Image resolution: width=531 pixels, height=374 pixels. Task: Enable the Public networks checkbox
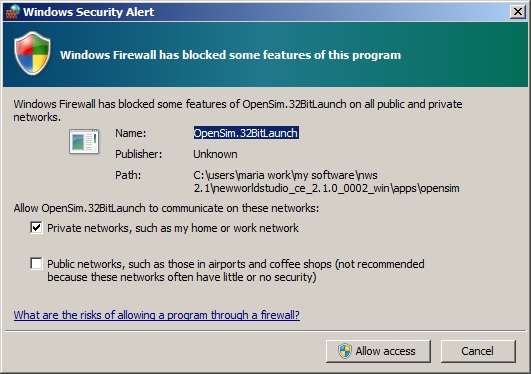pyautogui.click(x=36, y=264)
